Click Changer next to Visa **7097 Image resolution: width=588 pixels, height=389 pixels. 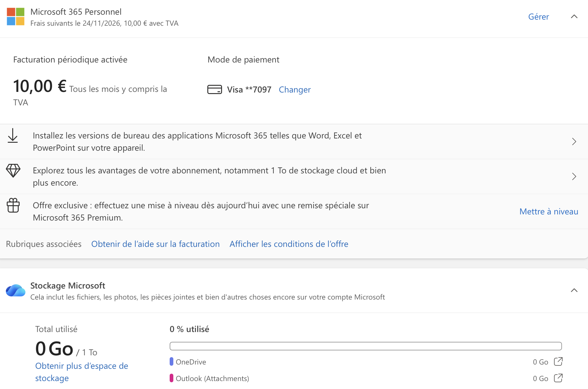(x=295, y=89)
